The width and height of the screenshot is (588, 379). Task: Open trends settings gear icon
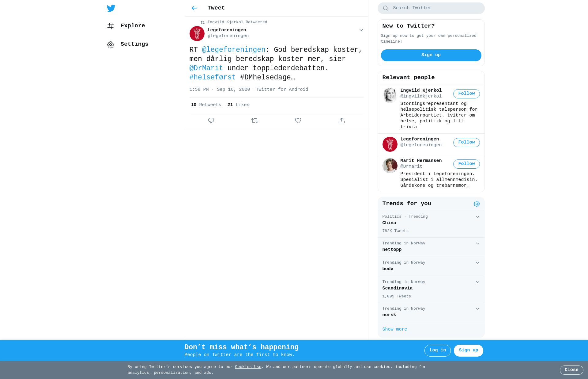tap(477, 204)
